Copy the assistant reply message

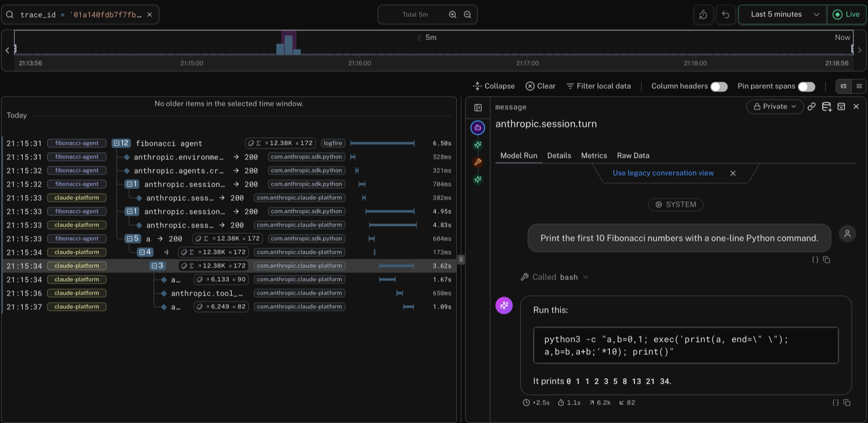point(847,403)
